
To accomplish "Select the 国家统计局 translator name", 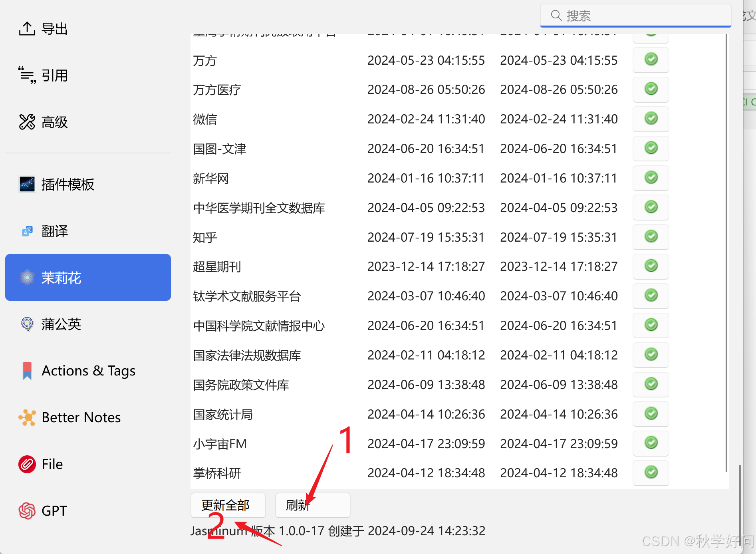I will 223,415.
